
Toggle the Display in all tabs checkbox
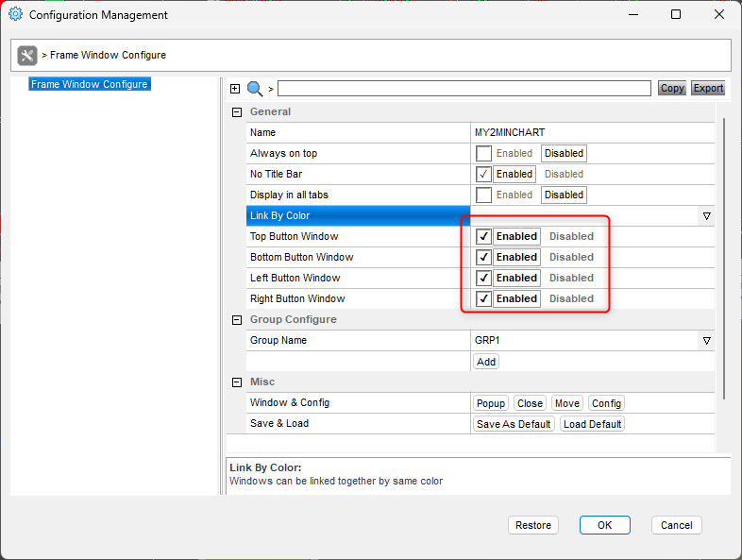[483, 195]
